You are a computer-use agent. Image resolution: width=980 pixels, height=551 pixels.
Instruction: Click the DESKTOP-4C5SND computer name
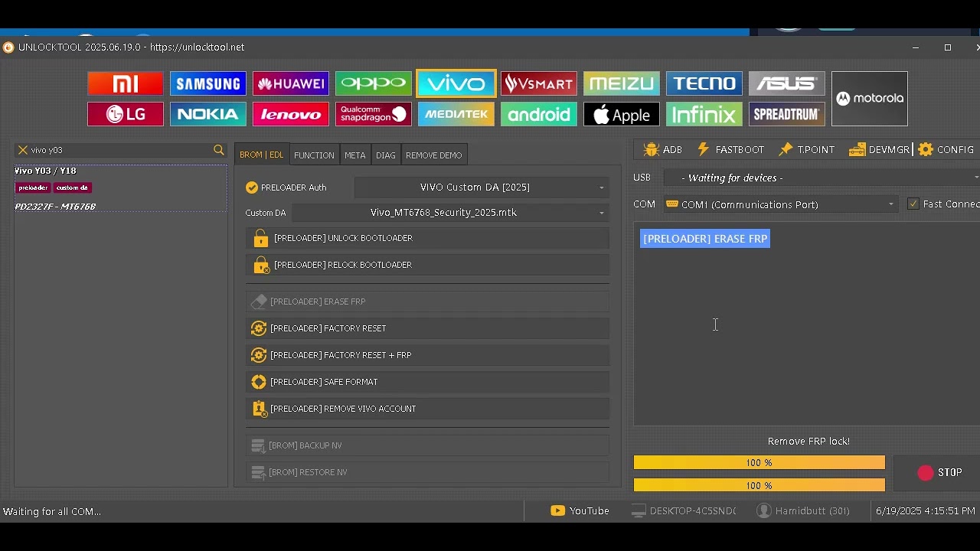tap(684, 511)
